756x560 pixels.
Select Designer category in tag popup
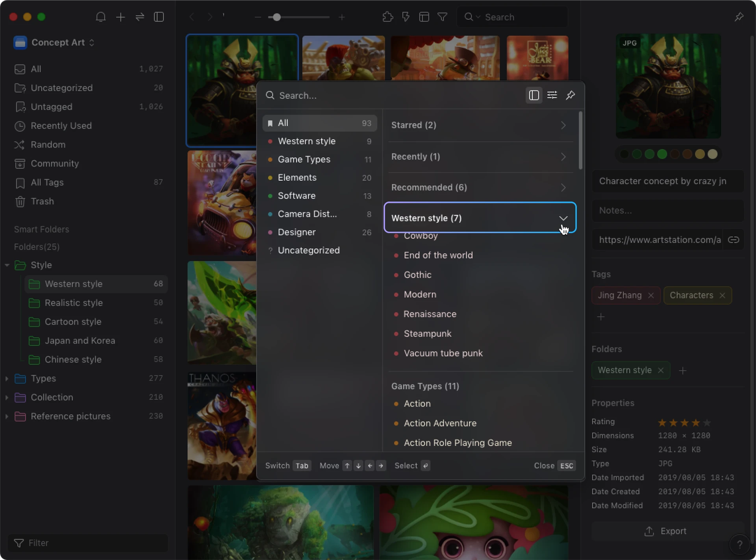[296, 232]
